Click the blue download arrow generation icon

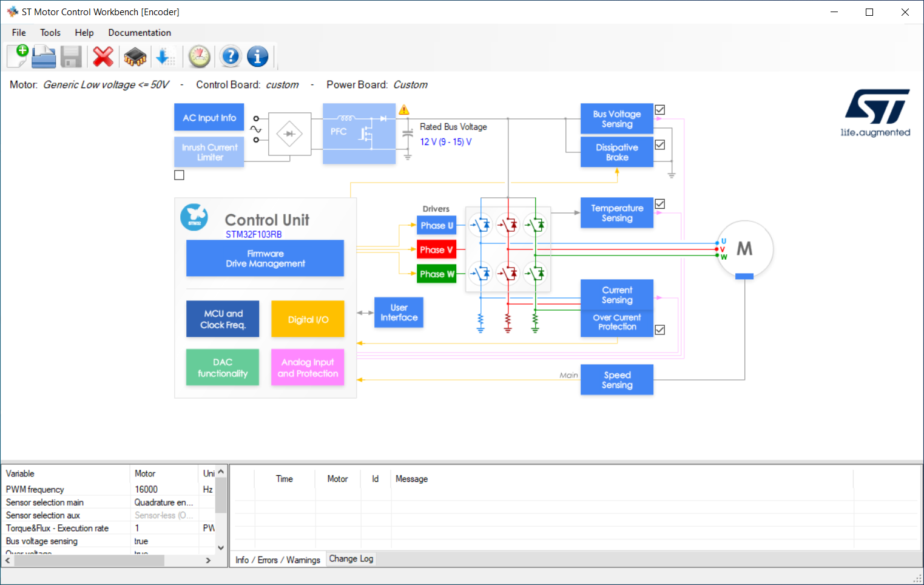165,57
